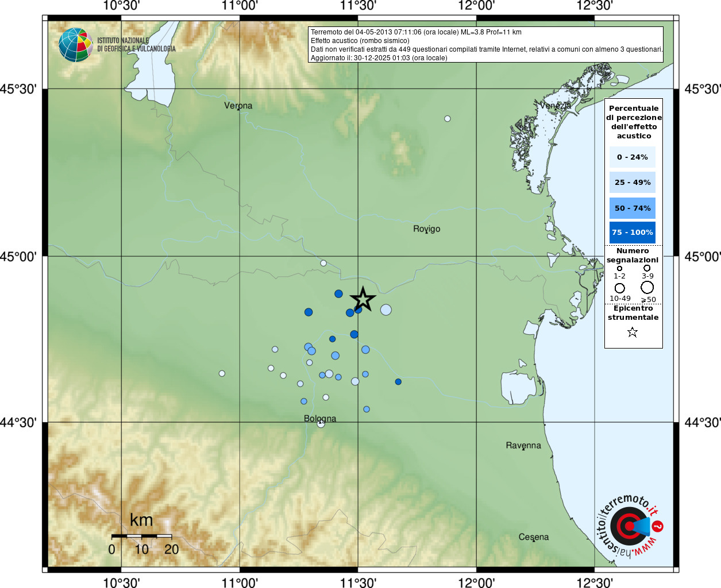The height and width of the screenshot is (588, 721).
Task: Click the 0 - 24% legend swatch
Action: coord(632,157)
